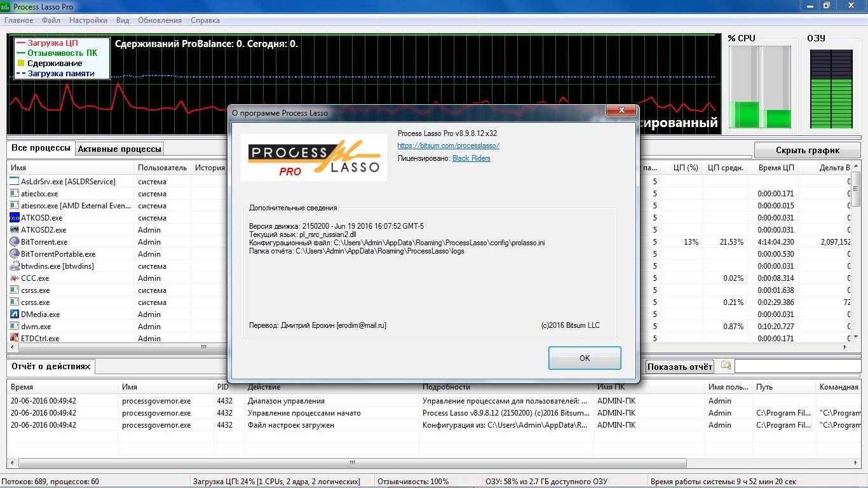This screenshot has height=488, width=868.
Task: Click the ETDCtrl.exe process icon
Action: point(15,338)
